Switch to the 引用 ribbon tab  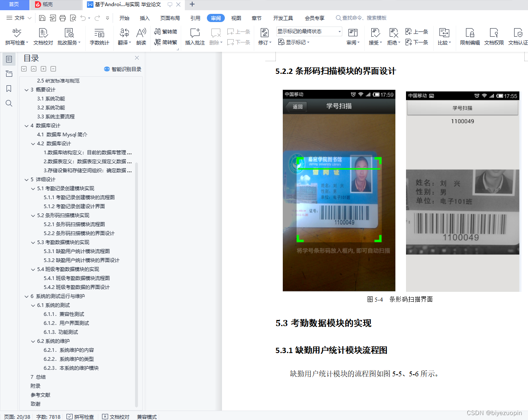click(x=195, y=18)
